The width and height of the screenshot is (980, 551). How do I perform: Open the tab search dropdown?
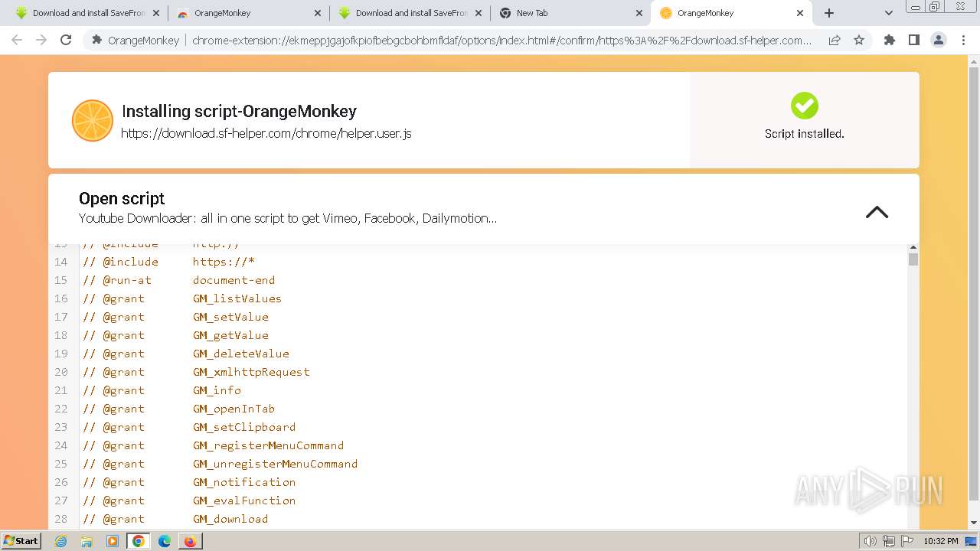(888, 13)
